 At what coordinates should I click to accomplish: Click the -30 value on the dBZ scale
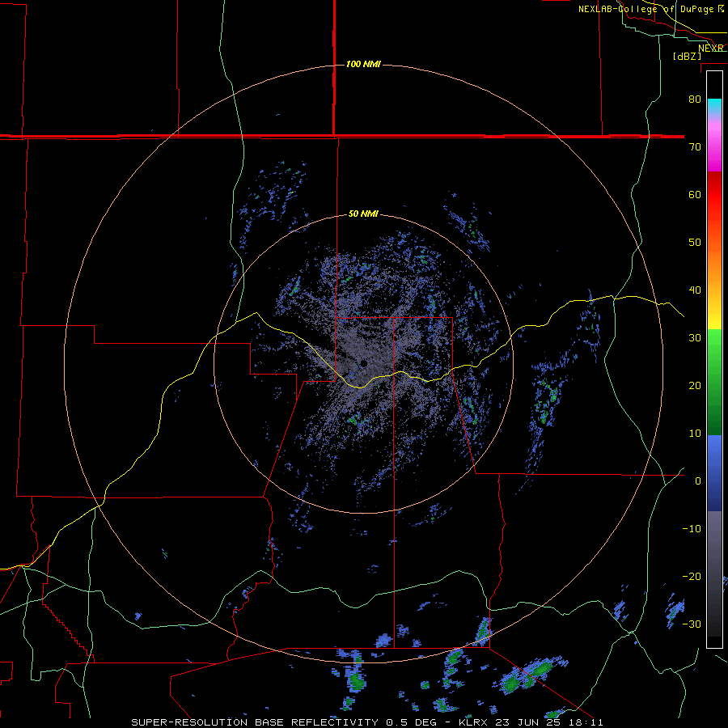[692, 624]
